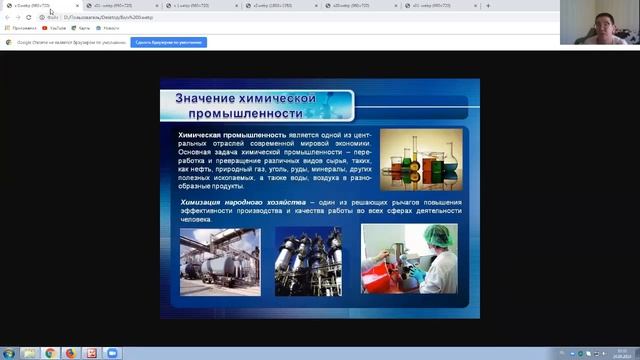
Task: Open the Карты bookmark
Action: 80,28
